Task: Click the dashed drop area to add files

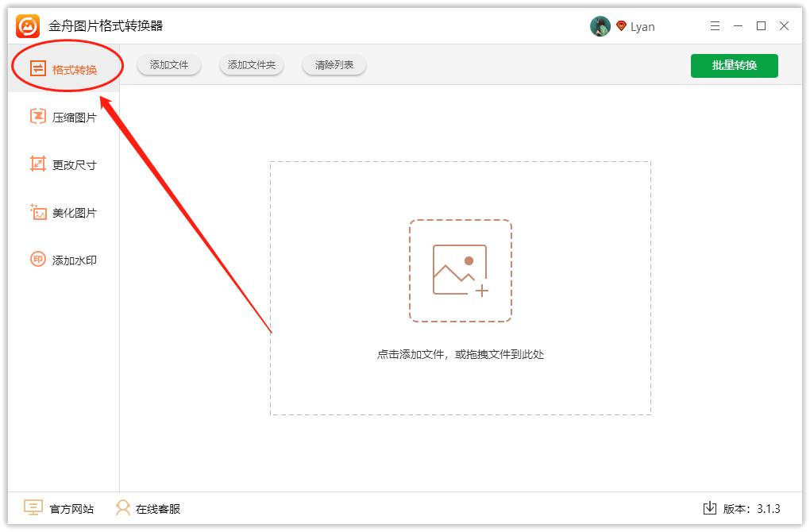Action: point(461,288)
